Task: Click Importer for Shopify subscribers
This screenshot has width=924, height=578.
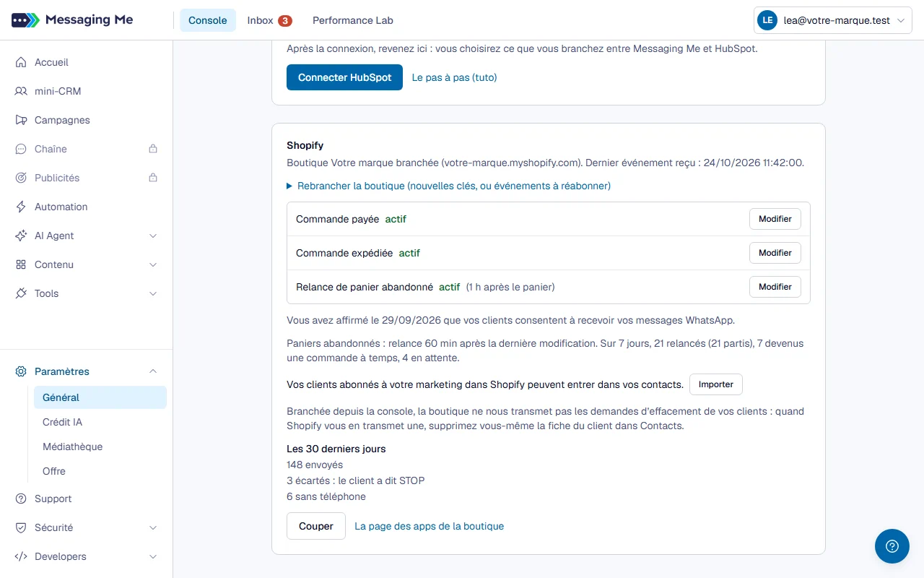Action: point(716,384)
